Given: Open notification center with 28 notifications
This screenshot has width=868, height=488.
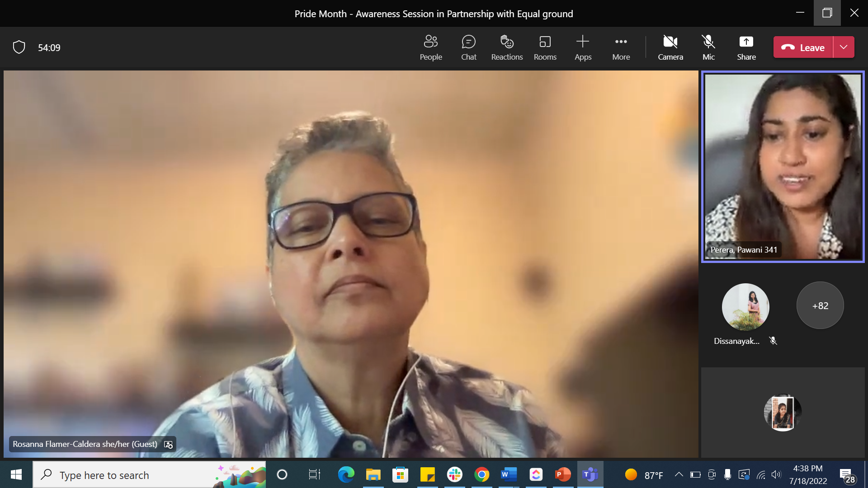Looking at the screenshot, I should [847, 475].
